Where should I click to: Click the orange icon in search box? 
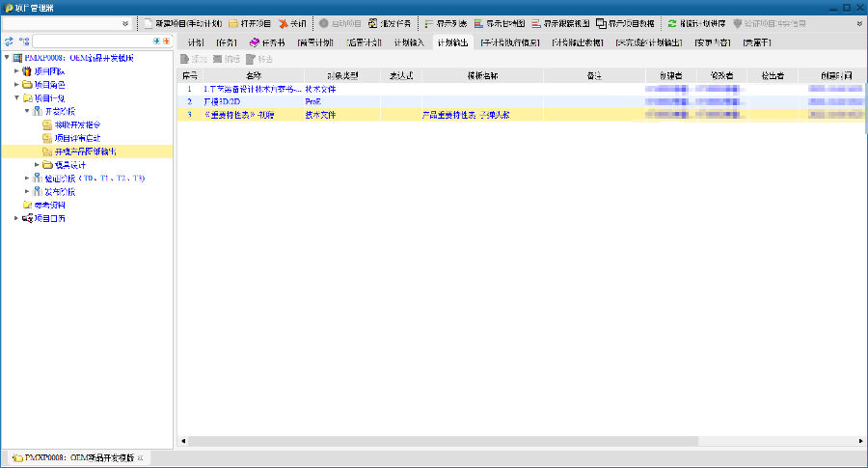click(166, 41)
